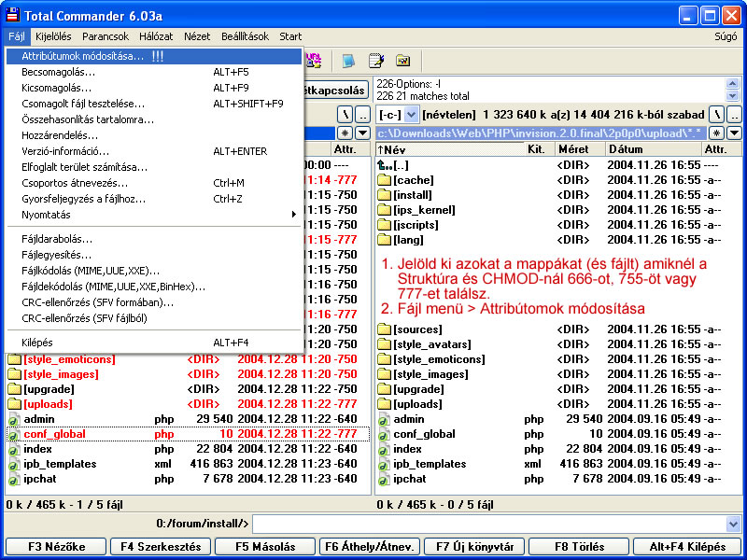Select the [sources] folder icon in right panel

coord(383,329)
